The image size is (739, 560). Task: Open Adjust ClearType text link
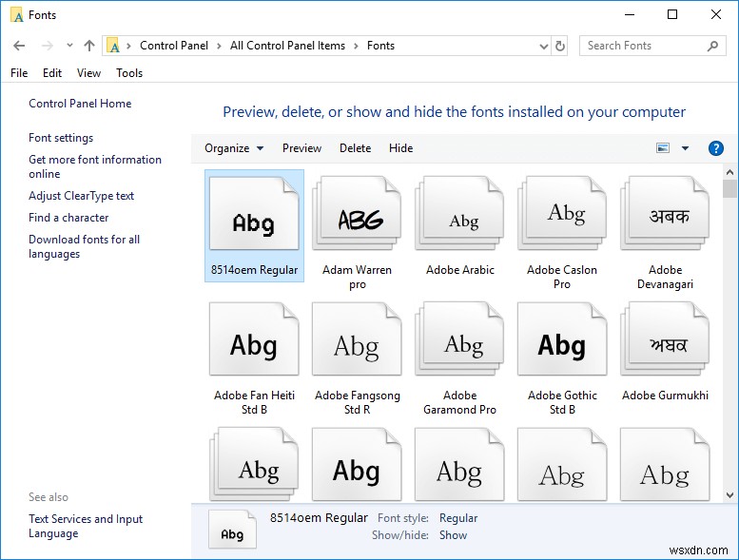click(81, 196)
